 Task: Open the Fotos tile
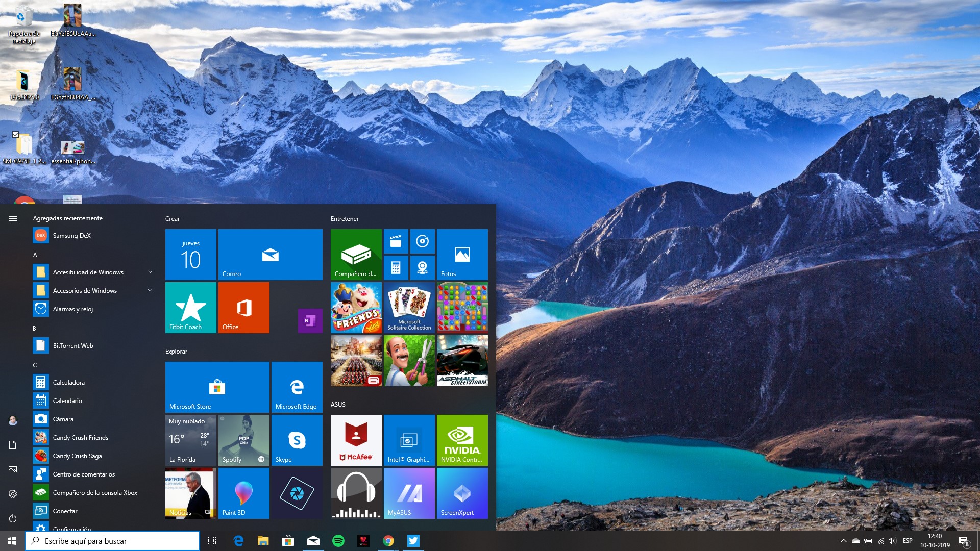tap(462, 255)
